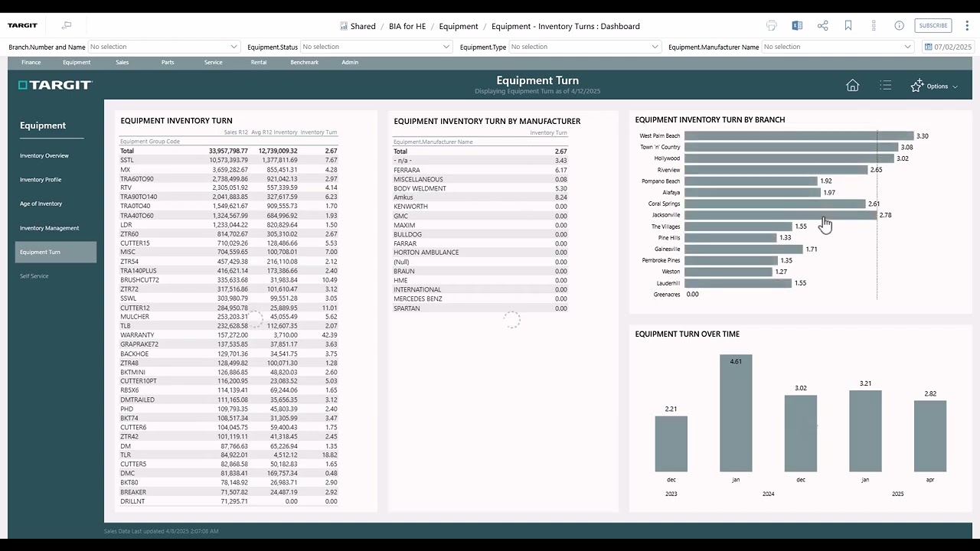Open the Branch.Number and Name dropdown
The image size is (980, 551).
[x=164, y=47]
